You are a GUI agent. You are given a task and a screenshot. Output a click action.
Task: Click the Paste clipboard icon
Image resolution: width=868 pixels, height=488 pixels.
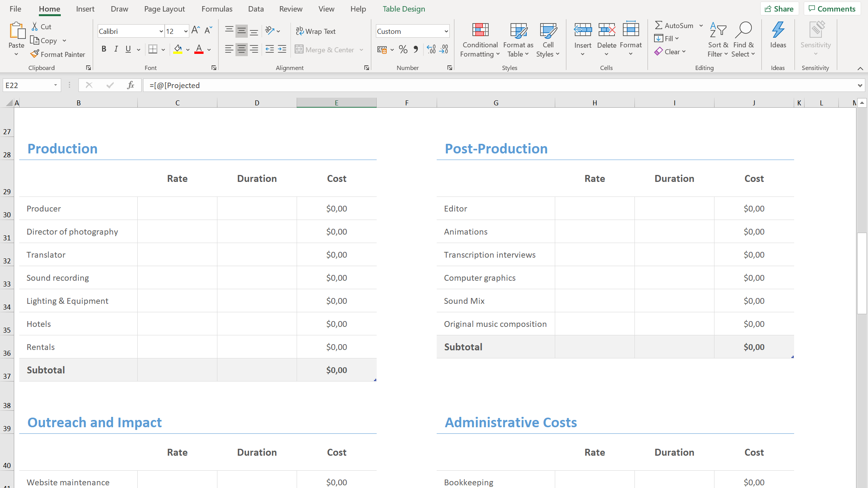[x=17, y=31]
